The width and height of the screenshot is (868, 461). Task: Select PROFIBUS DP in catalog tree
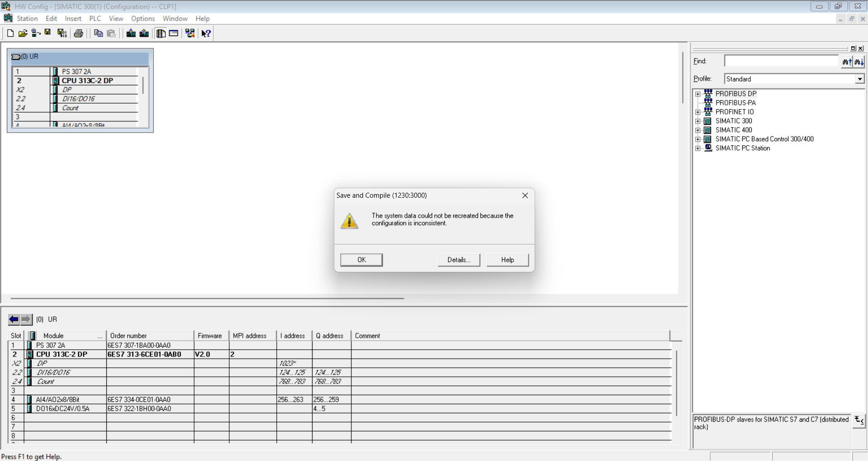(736, 94)
